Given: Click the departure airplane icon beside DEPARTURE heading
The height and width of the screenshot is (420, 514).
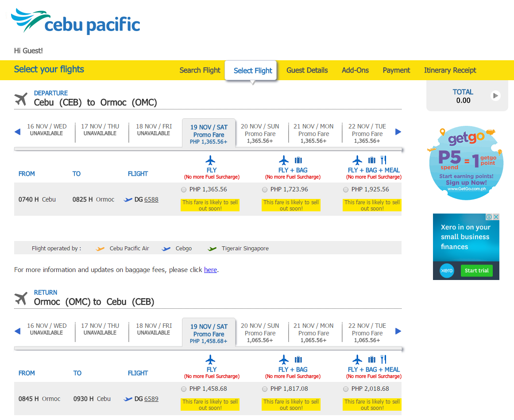Looking at the screenshot, I should 20,98.
